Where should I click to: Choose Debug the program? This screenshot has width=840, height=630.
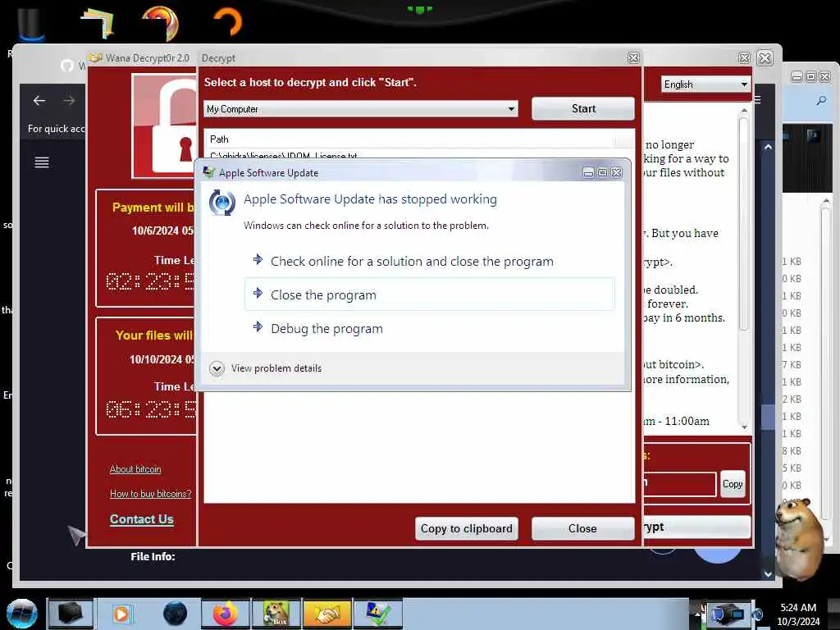(x=430, y=328)
